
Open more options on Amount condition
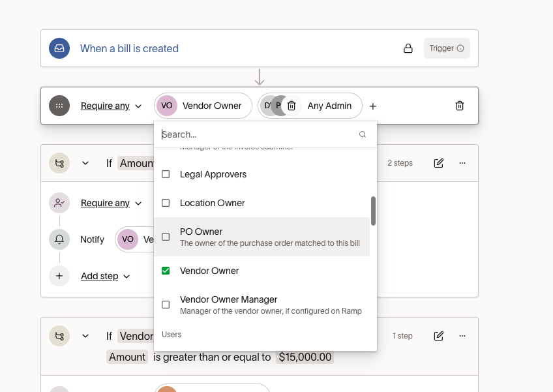[x=462, y=163]
